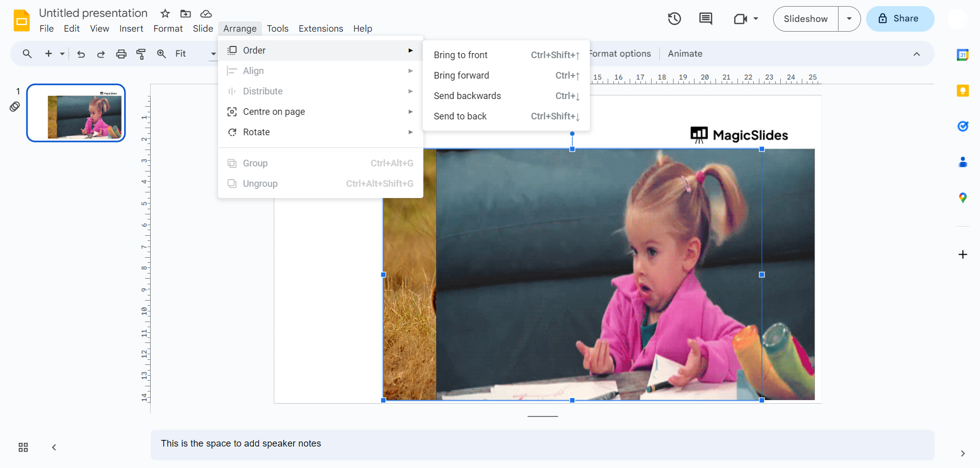
Task: Open Google Maps side panel
Action: [x=963, y=198]
